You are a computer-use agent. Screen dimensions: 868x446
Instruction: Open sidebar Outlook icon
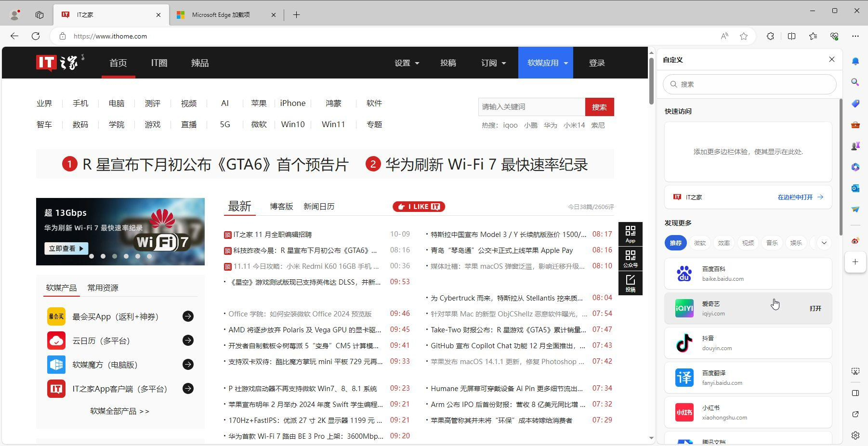pos(855,188)
